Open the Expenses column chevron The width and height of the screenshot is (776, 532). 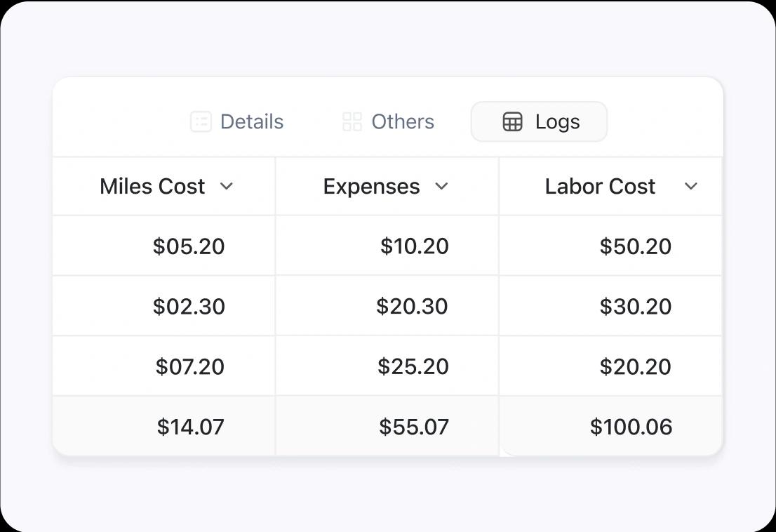click(441, 186)
